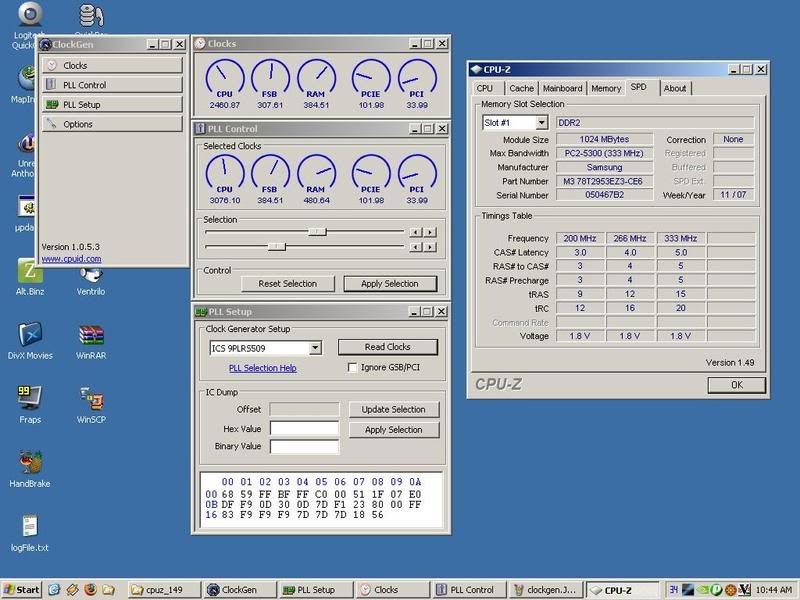Click the part number M3 78T2953EZ3-CE6
Viewport: 800px width, 600px height.
click(603, 181)
